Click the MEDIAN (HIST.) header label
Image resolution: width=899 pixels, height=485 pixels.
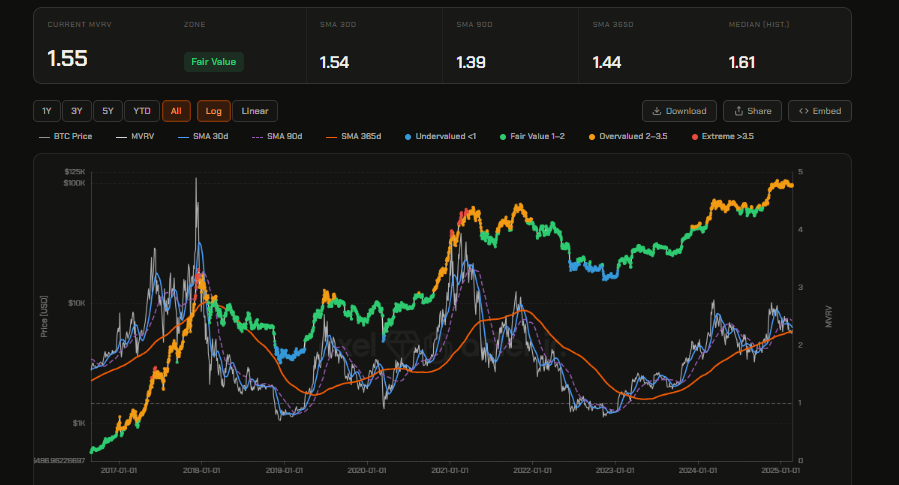click(x=759, y=25)
